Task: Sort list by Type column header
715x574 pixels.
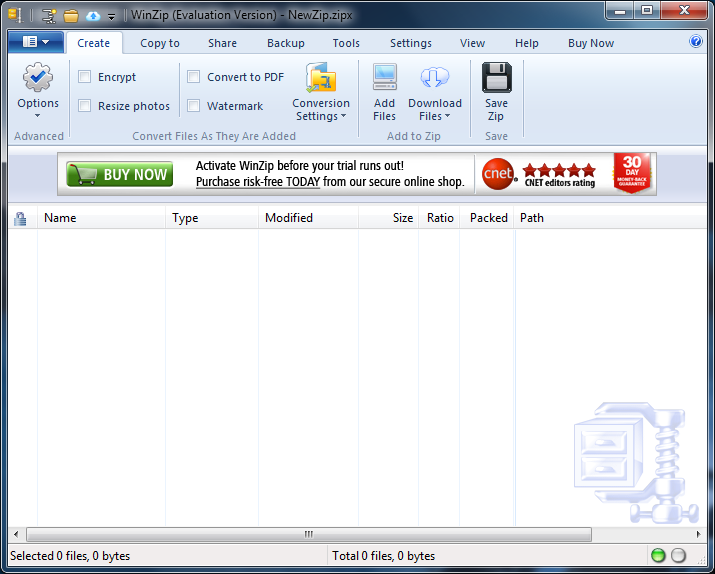Action: point(212,218)
